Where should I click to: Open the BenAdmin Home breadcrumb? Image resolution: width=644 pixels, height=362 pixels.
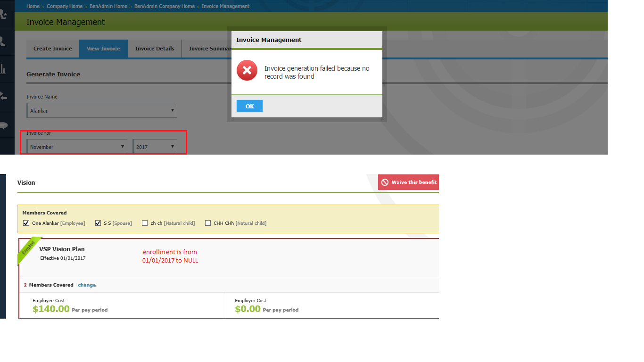[108, 6]
